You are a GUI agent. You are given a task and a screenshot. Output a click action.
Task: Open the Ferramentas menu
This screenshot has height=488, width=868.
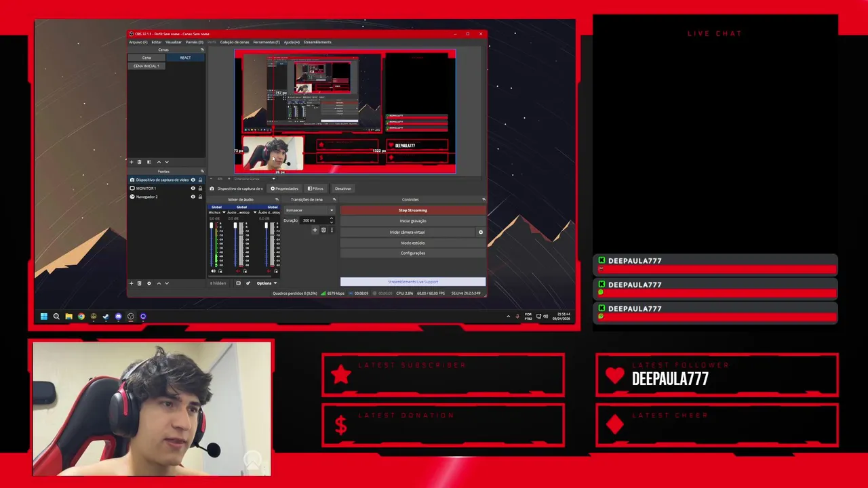click(x=267, y=42)
